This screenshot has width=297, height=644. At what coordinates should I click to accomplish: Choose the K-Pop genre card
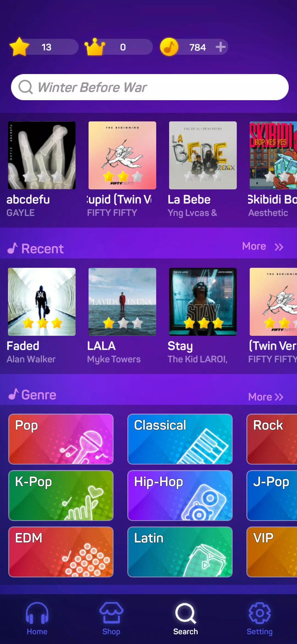pos(61,495)
